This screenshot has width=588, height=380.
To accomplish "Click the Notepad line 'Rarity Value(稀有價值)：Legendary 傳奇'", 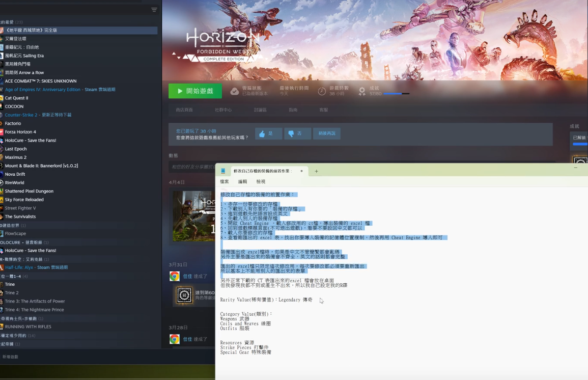I will click(x=266, y=300).
